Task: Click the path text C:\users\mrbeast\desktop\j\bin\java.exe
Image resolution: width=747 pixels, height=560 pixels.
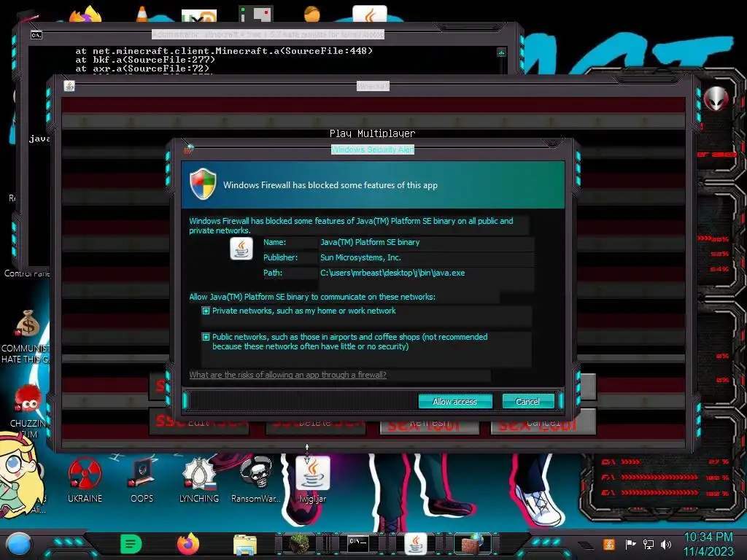Action: point(392,273)
